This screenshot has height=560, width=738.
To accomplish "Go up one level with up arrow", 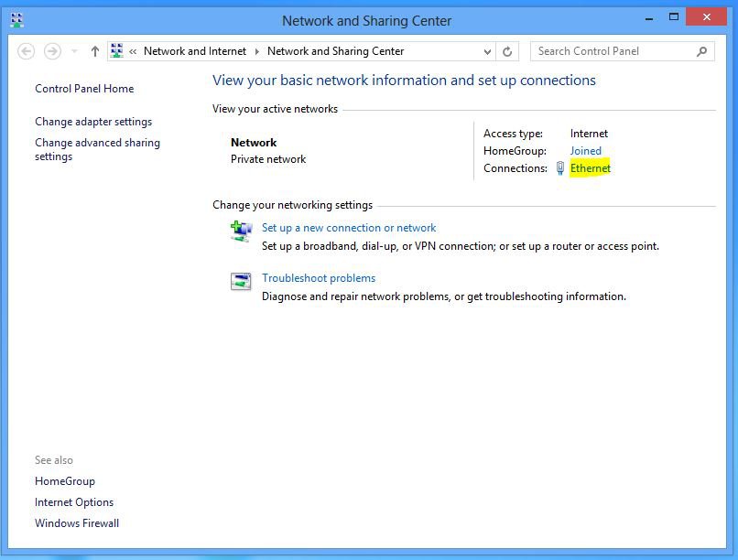I will click(95, 51).
